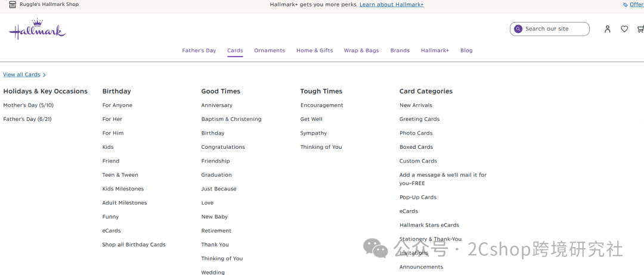Select Love cards
The height and width of the screenshot is (275, 644).
(x=208, y=203)
